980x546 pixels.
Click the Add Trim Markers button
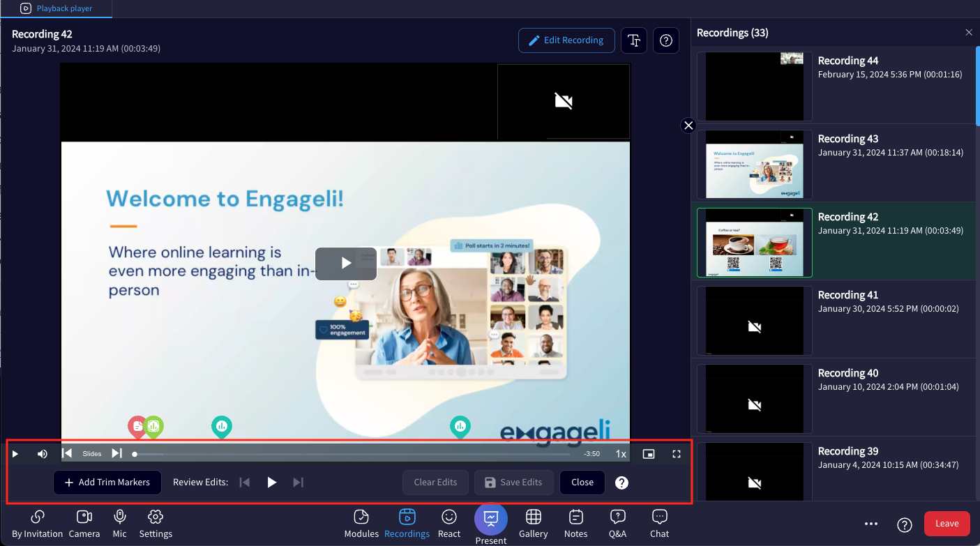(x=107, y=482)
